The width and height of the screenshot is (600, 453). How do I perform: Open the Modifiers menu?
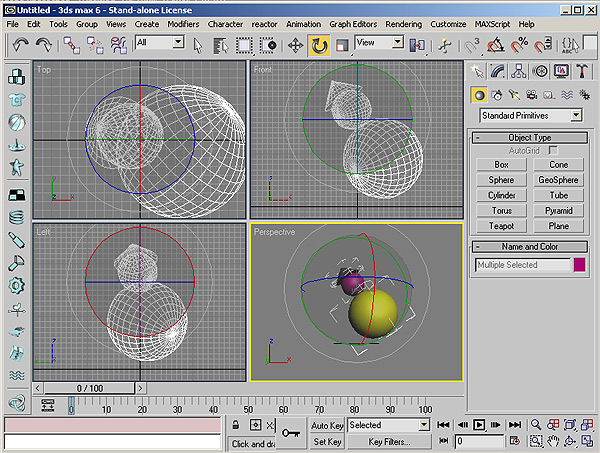click(183, 23)
